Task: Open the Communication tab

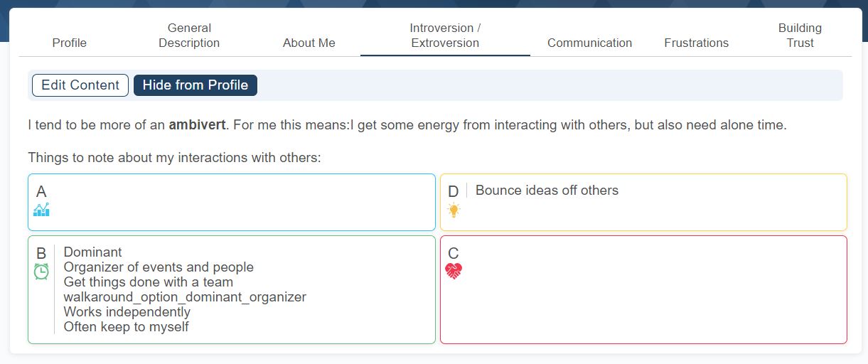Action: (589, 43)
